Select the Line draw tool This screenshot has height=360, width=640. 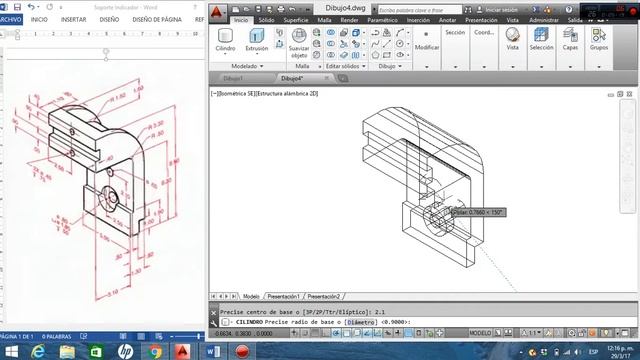pyautogui.click(x=387, y=43)
